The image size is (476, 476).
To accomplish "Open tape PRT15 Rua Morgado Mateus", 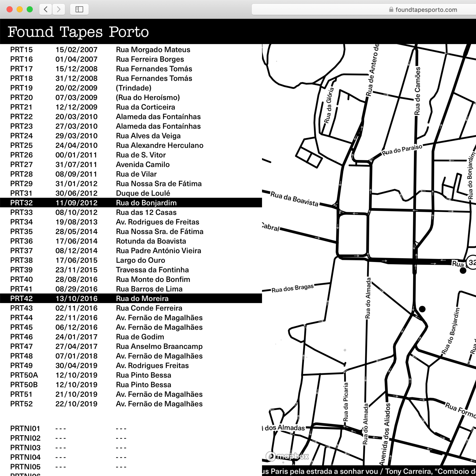I will click(153, 50).
